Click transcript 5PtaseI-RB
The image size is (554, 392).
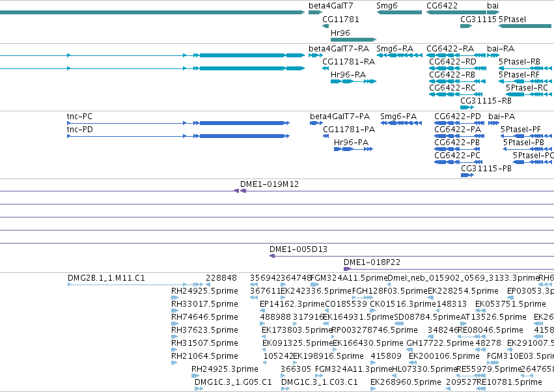(x=525, y=68)
